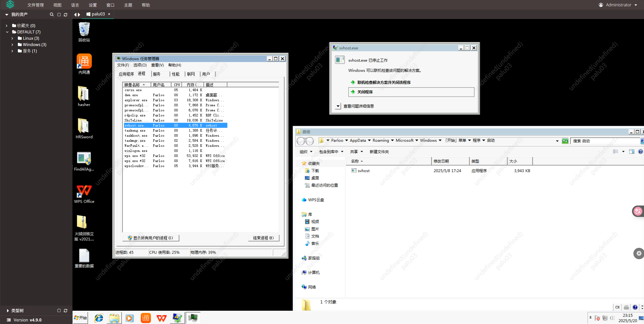The height and width of the screenshot is (324, 644).
Task: Click the 内网通 desktop shortcut icon
Action: (x=84, y=61)
